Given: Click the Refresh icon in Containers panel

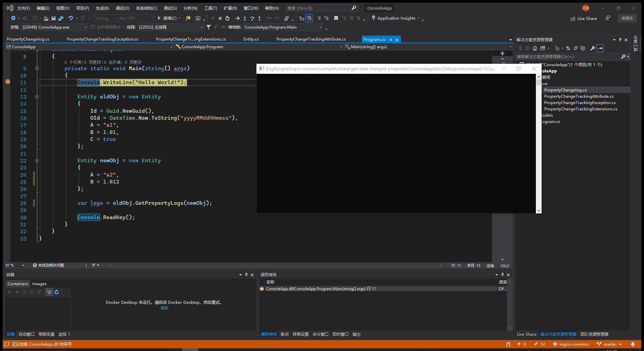Looking at the screenshot, I should (x=57, y=292).
